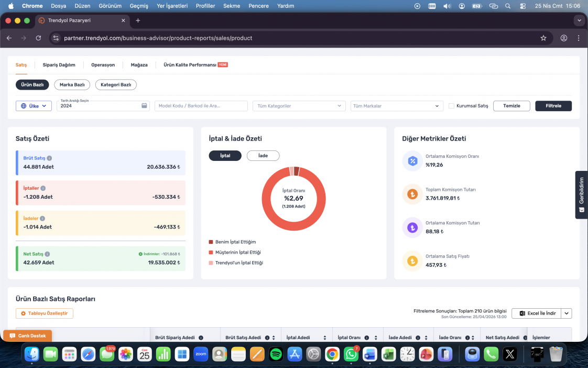This screenshot has height=368, width=588.
Task: Open the Canlı Destek chat button
Action: click(27, 335)
